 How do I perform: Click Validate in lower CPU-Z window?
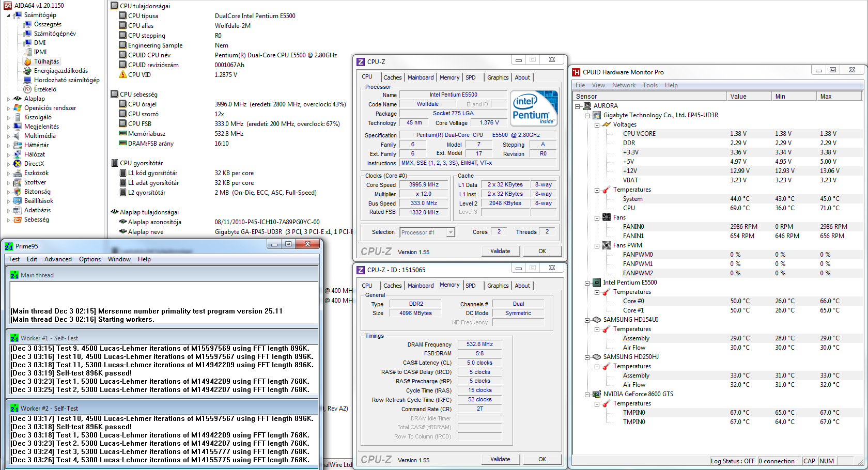(500, 459)
